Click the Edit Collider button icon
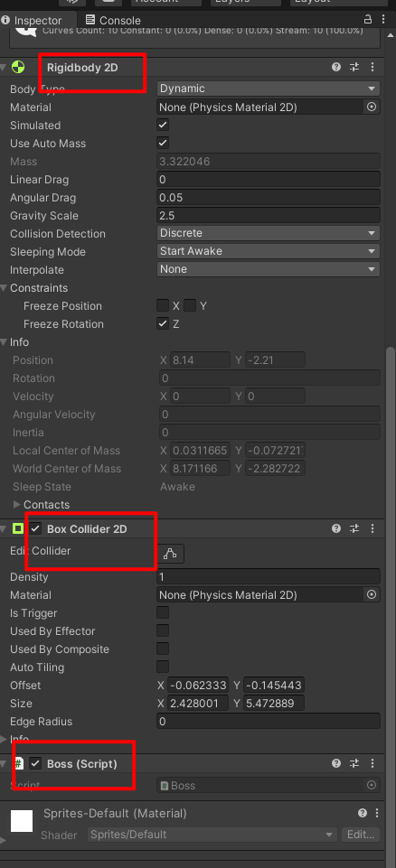 (171, 553)
